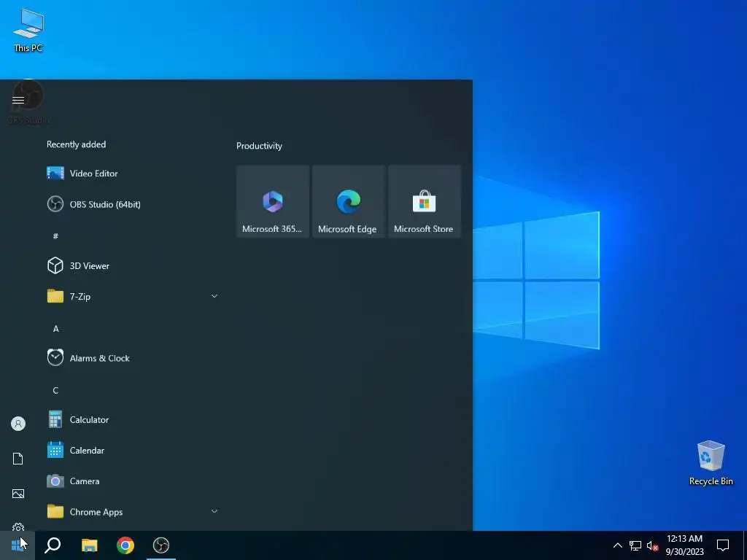Open Documents from the Start sidebar
The width and height of the screenshot is (747, 560).
[18, 459]
